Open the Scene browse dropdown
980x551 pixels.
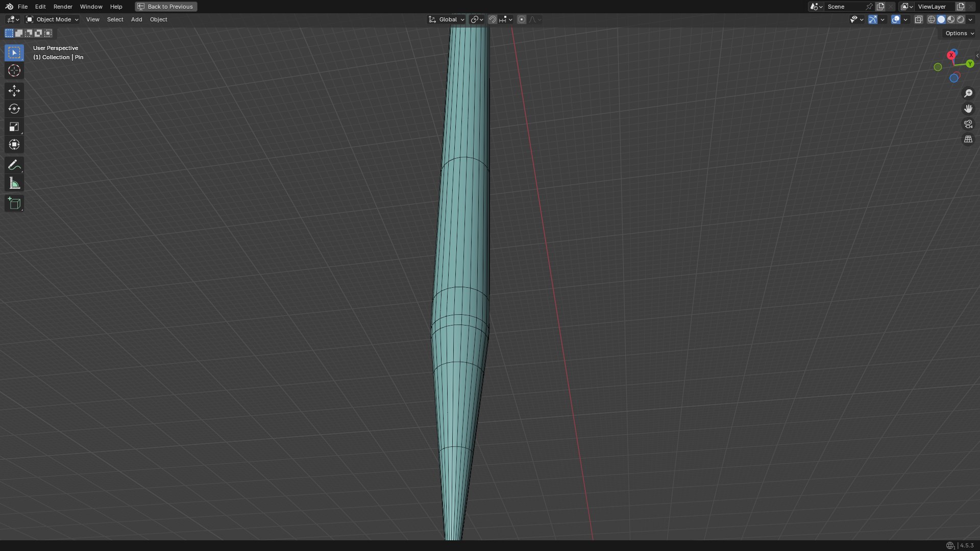[816, 7]
